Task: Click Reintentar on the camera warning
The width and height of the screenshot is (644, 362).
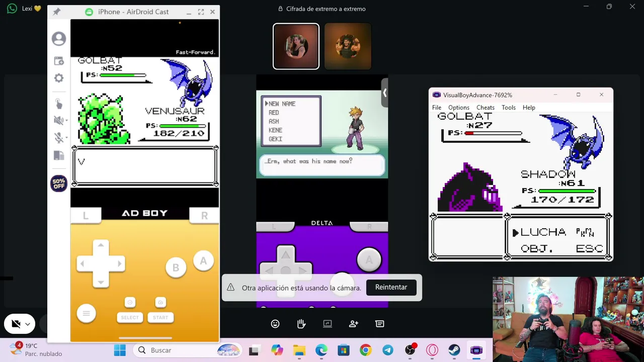Action: point(391,287)
